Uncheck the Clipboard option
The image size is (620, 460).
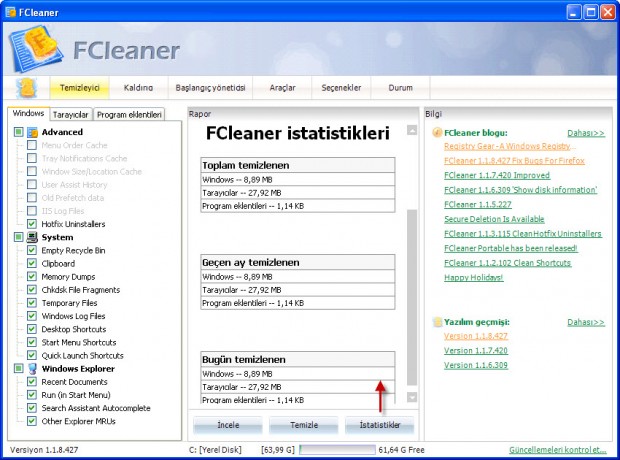pyautogui.click(x=32, y=263)
